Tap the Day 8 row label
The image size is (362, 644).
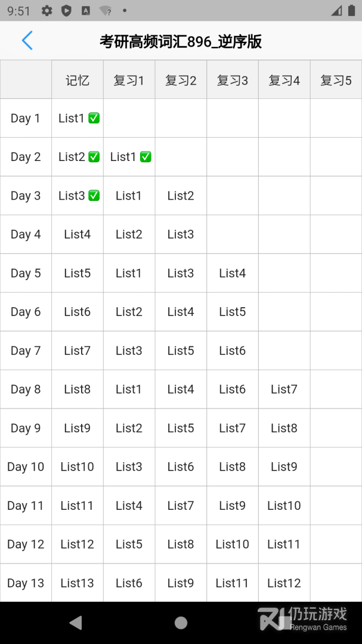pos(26,389)
